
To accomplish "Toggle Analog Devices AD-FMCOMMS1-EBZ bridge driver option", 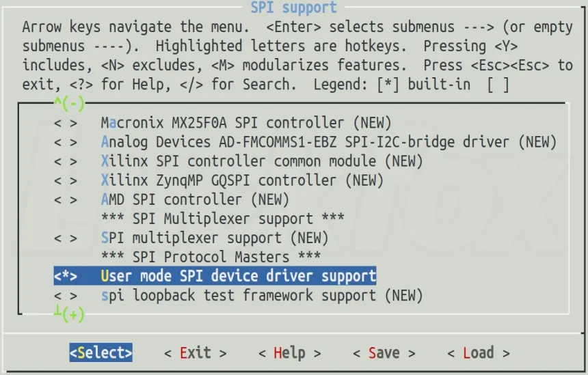I will (x=66, y=142).
